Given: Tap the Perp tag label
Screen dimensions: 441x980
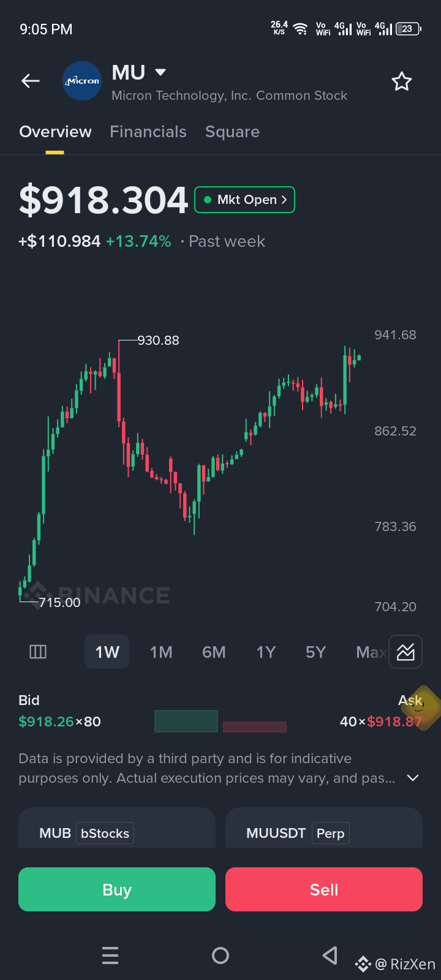Looking at the screenshot, I should pyautogui.click(x=330, y=834).
